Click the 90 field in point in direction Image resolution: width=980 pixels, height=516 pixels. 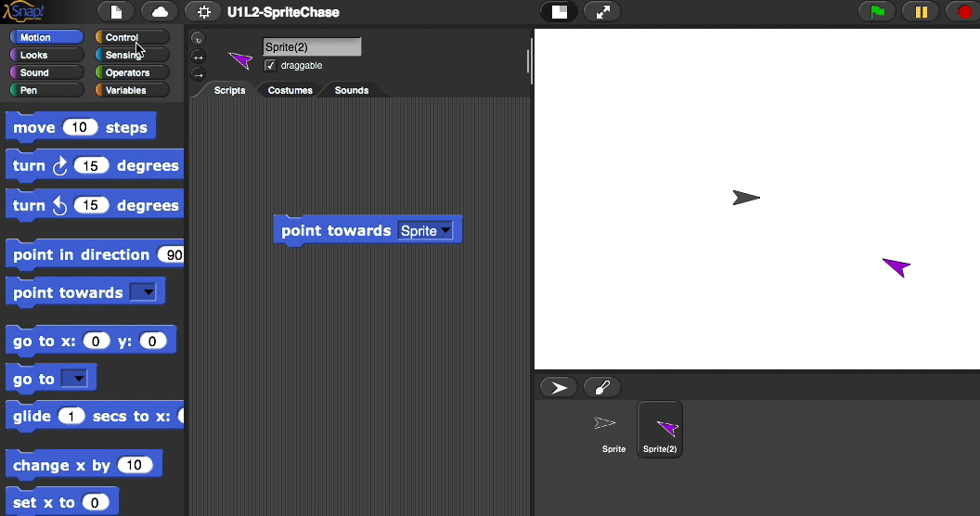click(x=172, y=255)
